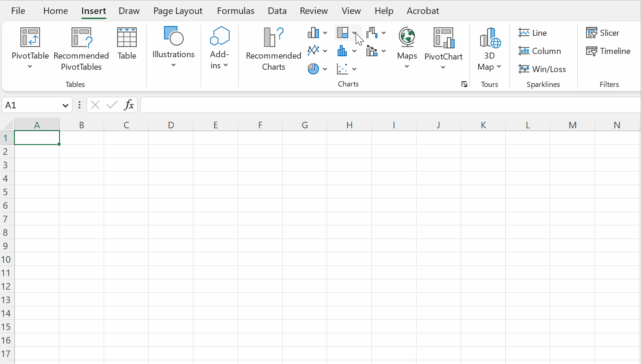Click the Insert Scatter or Bubble Chart icon
The height and width of the screenshot is (364, 641).
click(343, 69)
